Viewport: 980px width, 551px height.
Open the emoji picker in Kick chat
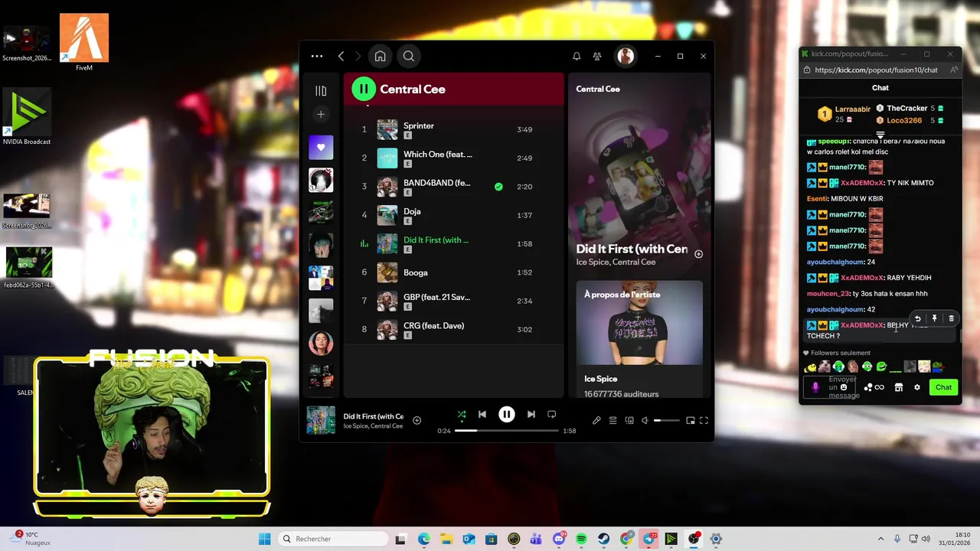click(x=844, y=387)
